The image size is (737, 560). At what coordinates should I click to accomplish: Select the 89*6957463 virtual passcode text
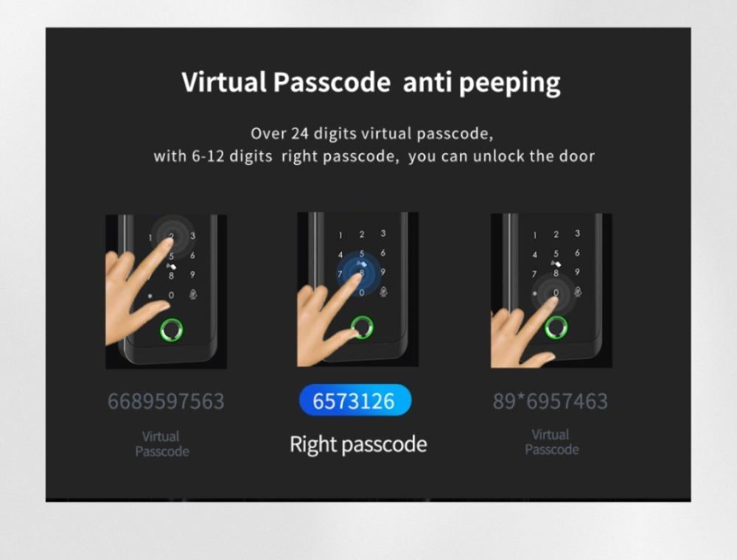coord(551,401)
